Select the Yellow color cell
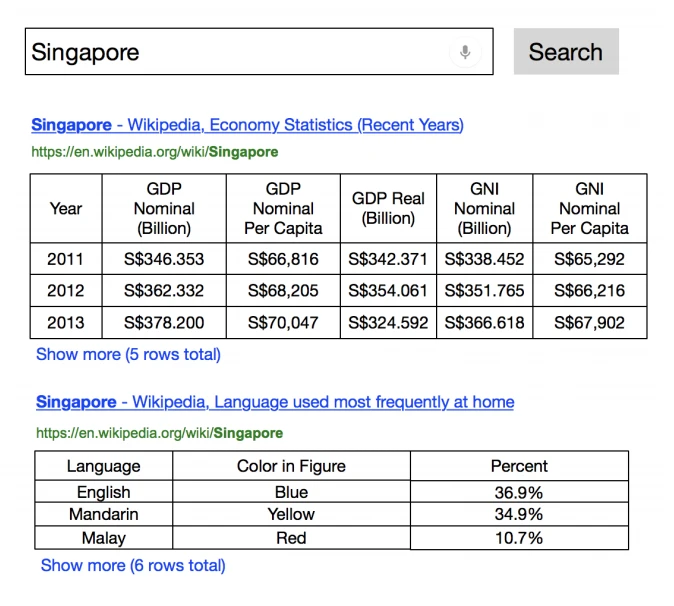 tap(291, 514)
